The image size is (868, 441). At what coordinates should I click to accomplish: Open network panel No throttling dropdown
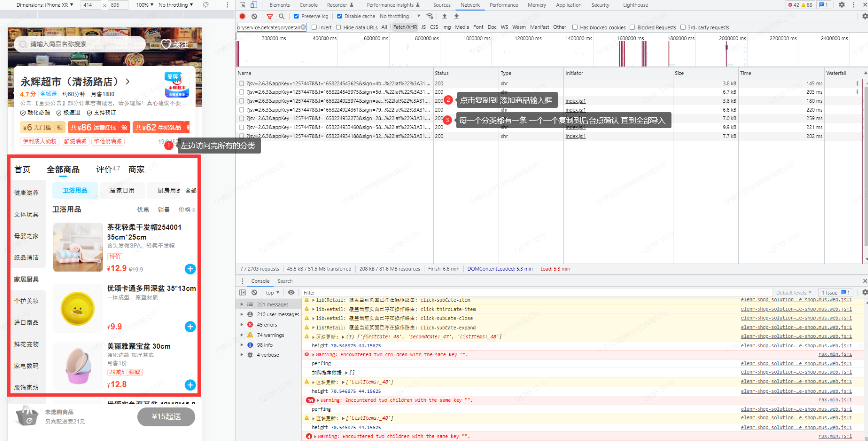point(400,16)
